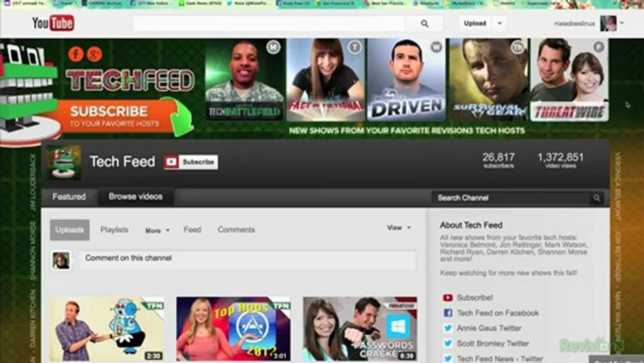This screenshot has height=363, width=644.
Task: Open Annie Gaus Twitter link
Action: (489, 328)
